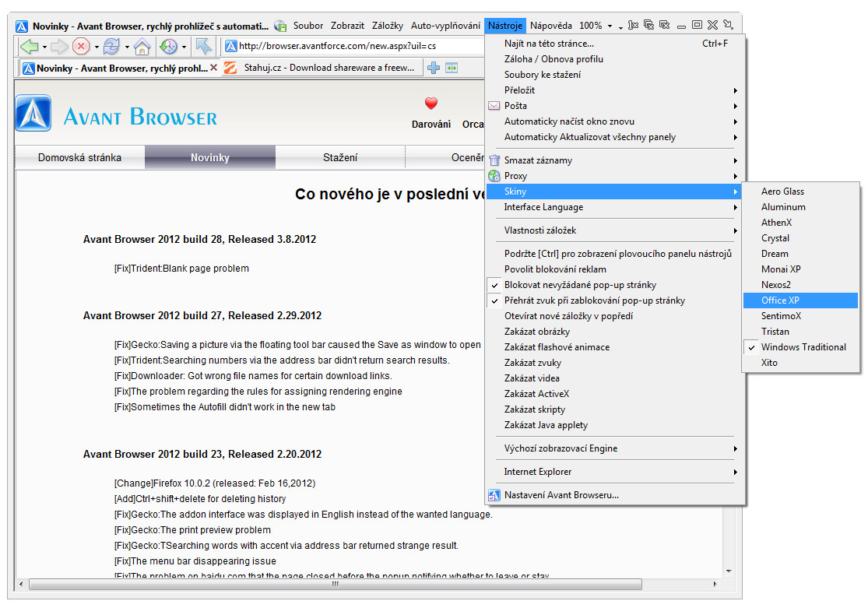
Task: Click Nastavení Avant Browseru menu entry
Action: [x=615, y=495]
